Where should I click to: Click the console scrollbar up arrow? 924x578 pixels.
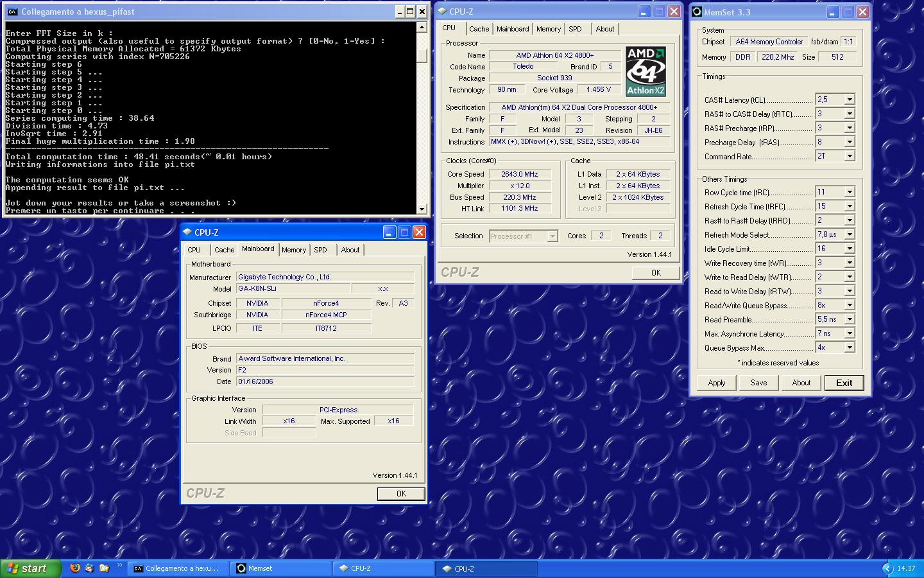tap(422, 27)
